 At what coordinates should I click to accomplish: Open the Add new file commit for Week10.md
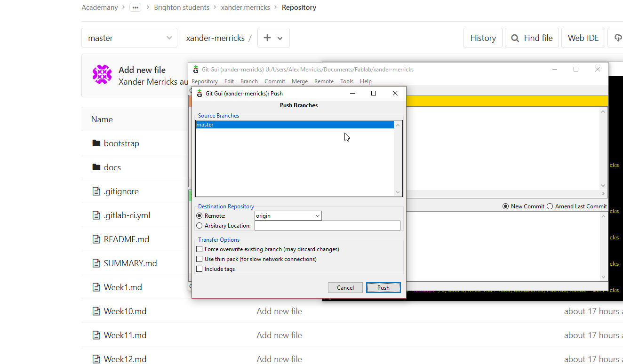coord(280,311)
